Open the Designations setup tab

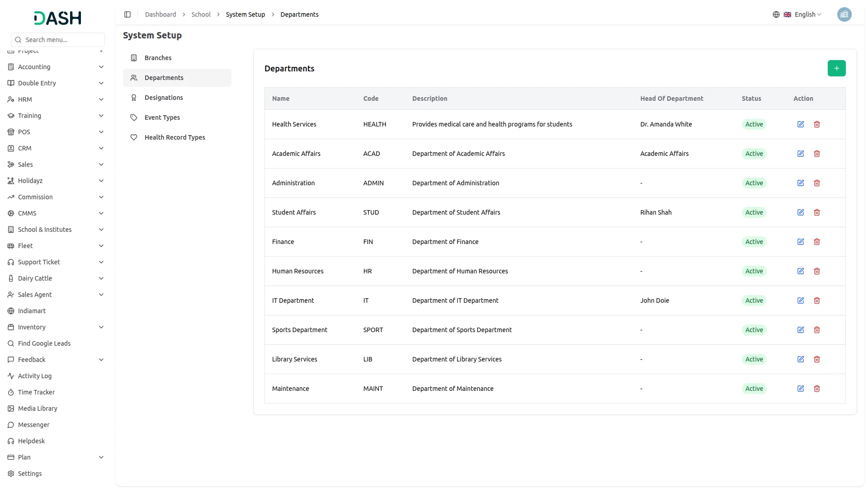pos(164,98)
